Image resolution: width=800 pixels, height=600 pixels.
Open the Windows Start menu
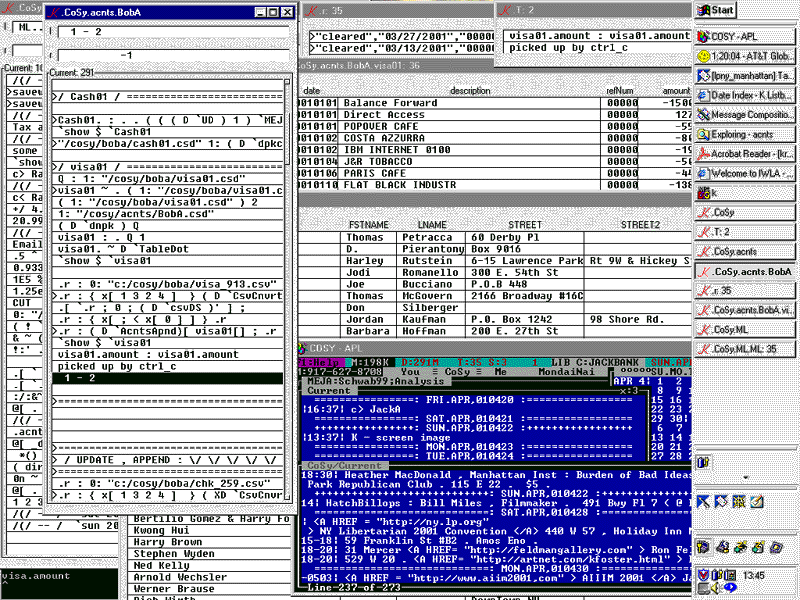[715, 10]
